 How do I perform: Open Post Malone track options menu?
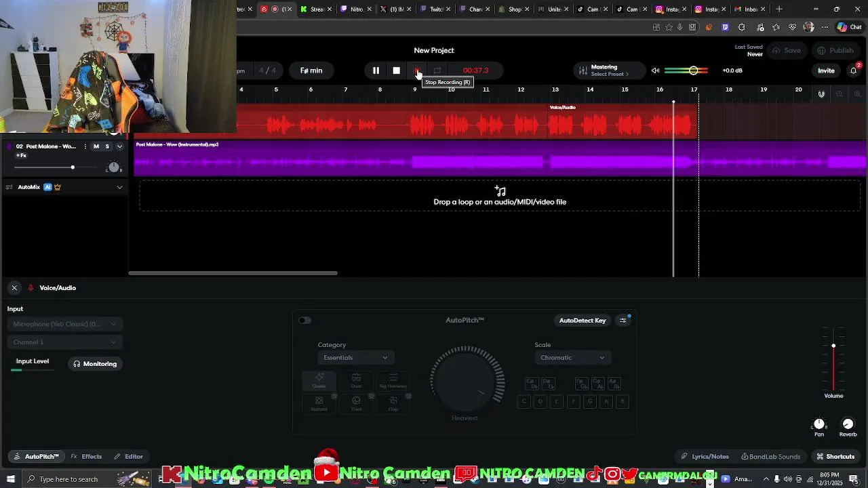85,146
